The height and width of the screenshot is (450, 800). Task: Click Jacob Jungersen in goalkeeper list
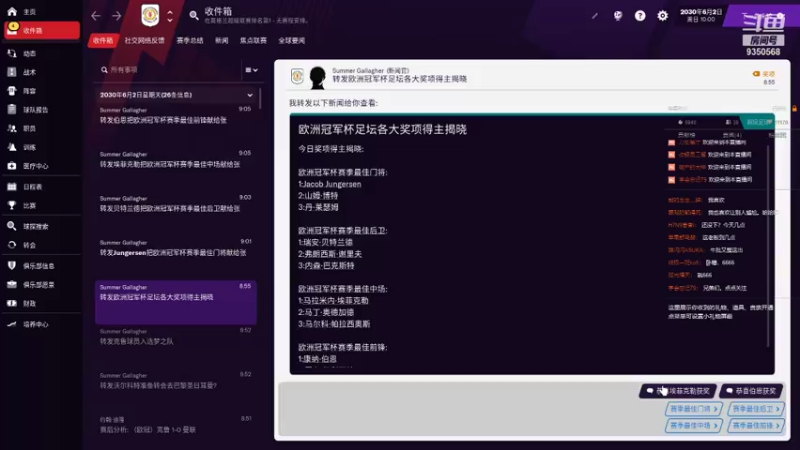click(x=332, y=184)
